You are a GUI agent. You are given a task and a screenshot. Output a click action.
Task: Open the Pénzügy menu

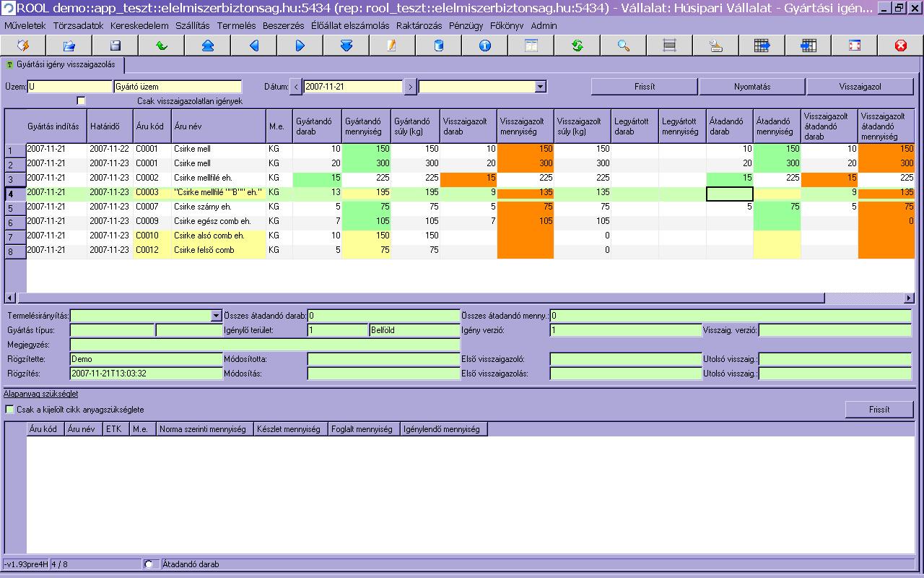tap(466, 25)
